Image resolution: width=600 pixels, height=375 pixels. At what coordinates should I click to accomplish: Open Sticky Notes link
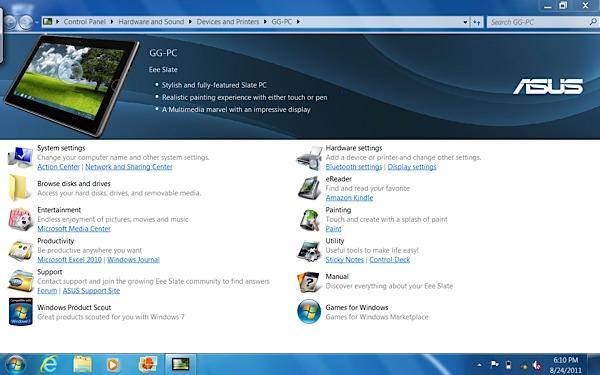(345, 260)
